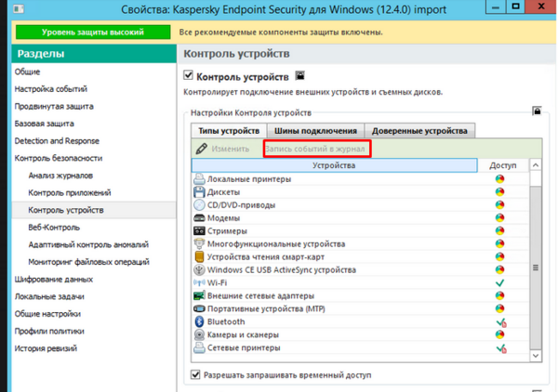Toggle the lock for Настройки Контроля устройств
Screen dimensions: 558x392
(537, 111)
